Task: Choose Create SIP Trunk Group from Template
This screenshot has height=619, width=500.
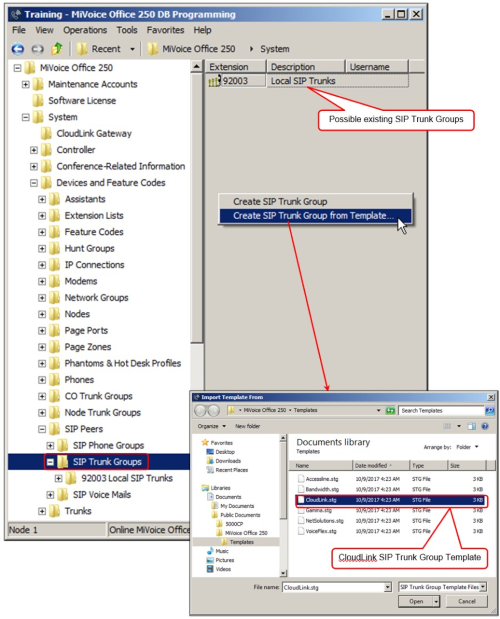Action: coord(315,216)
